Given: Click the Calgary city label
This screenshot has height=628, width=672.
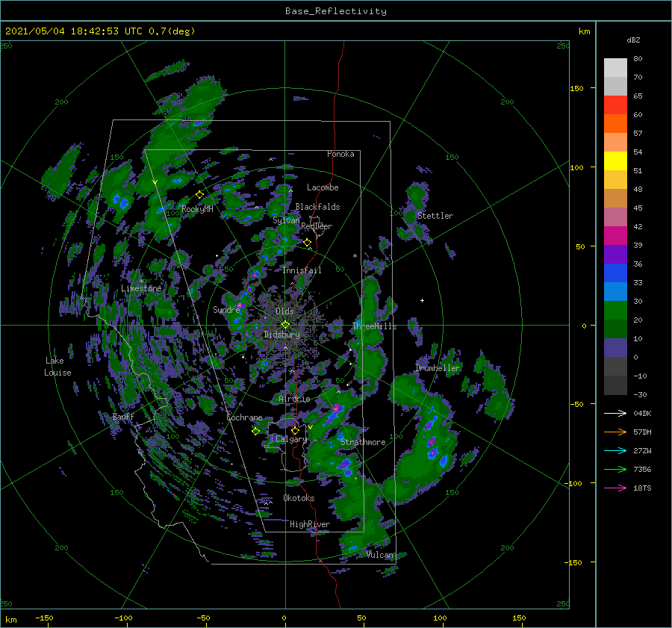Looking at the screenshot, I should click(291, 439).
